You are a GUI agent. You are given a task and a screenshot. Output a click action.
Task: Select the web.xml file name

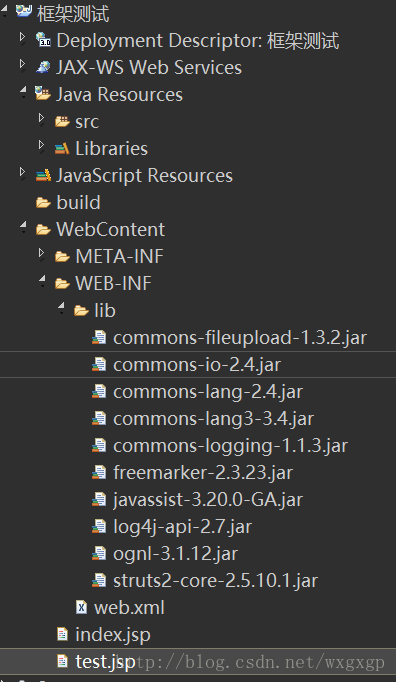[x=129, y=608]
